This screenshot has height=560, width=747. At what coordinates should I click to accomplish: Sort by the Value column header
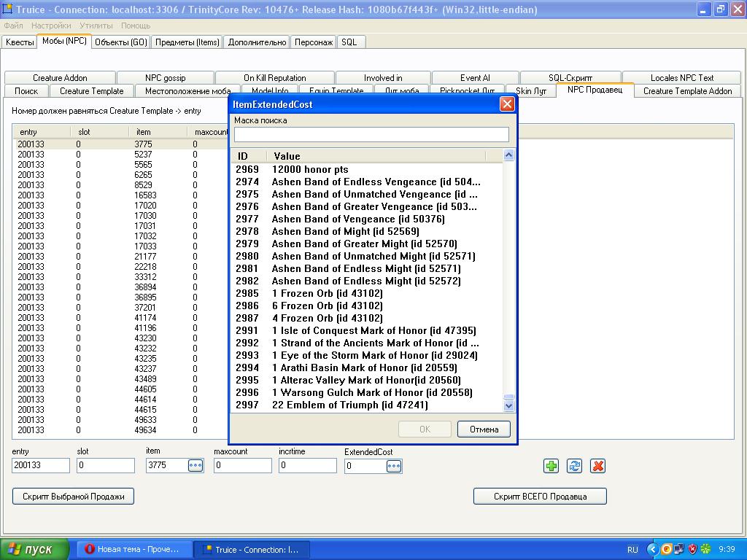pyautogui.click(x=376, y=156)
